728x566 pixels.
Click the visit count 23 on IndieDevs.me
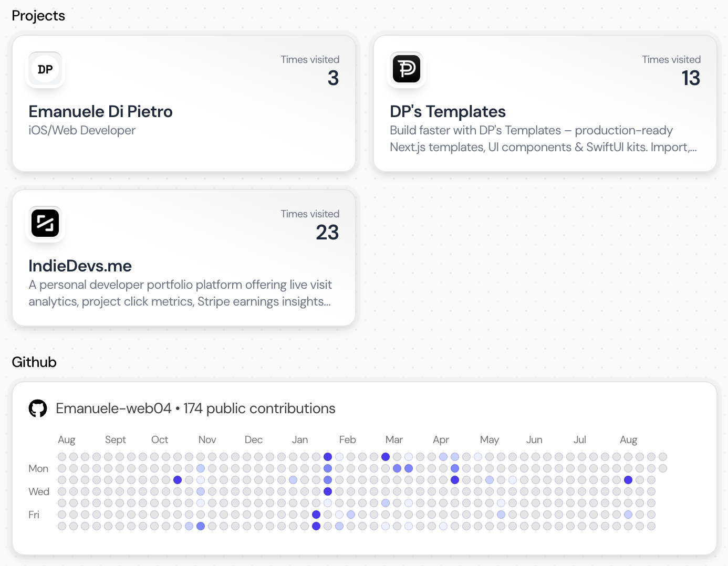(327, 232)
